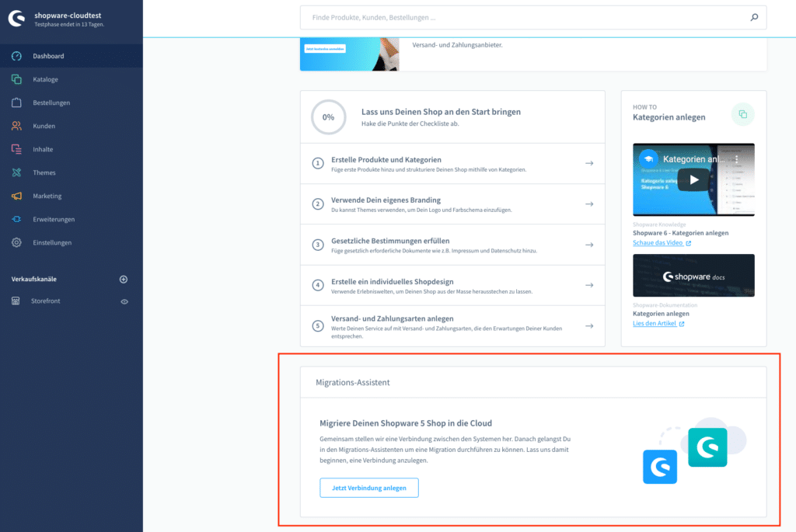The height and width of the screenshot is (532, 796).
Task: Click the Shopware 6 - Kategorien anlegen title
Action: click(x=680, y=233)
